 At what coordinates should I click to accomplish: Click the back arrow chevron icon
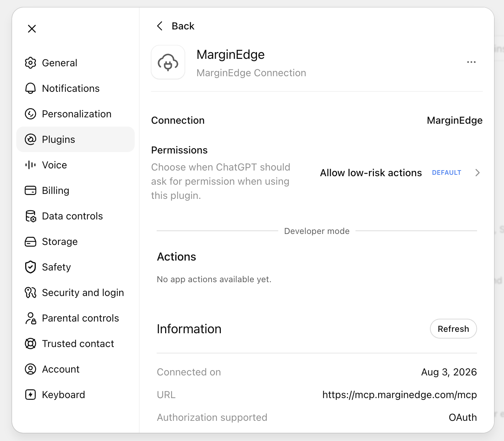tap(160, 26)
